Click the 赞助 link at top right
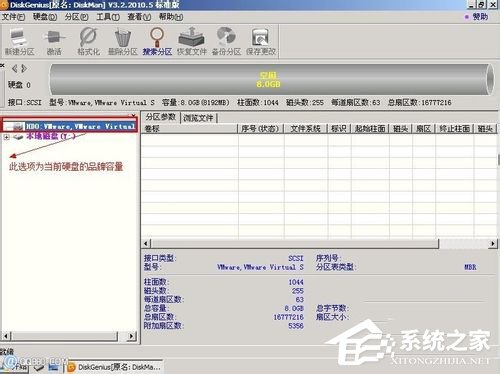 pos(480,17)
